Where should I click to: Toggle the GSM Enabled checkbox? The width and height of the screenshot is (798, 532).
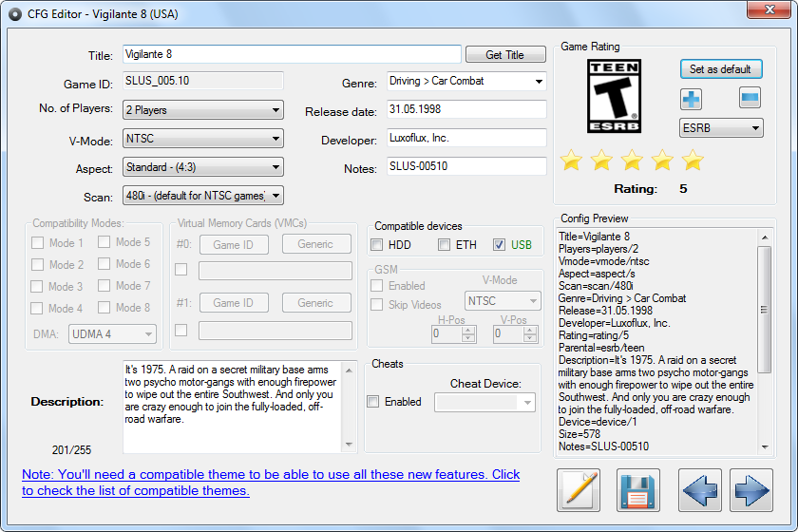point(376,286)
